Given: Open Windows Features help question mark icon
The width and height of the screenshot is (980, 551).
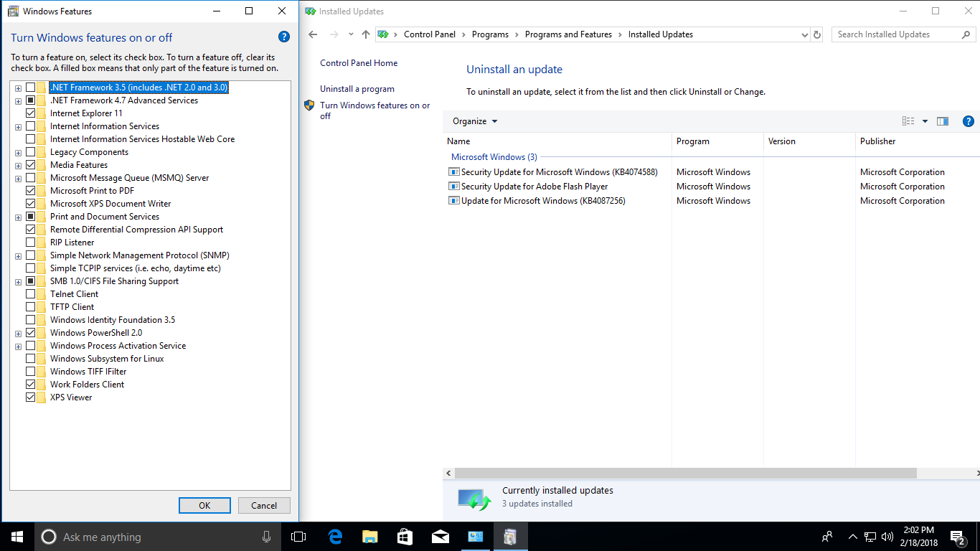Looking at the screenshot, I should tap(283, 37).
